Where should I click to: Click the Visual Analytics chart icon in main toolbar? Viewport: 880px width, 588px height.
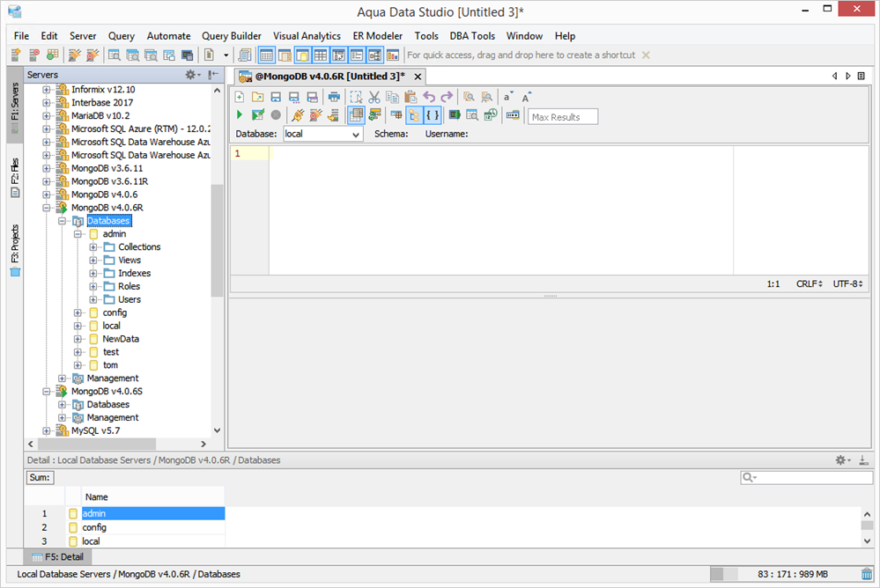click(x=393, y=55)
